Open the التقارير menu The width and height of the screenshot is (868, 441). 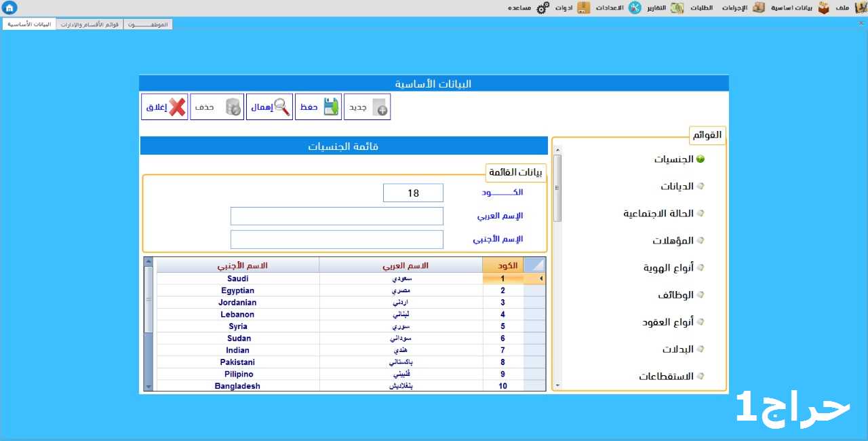656,7
